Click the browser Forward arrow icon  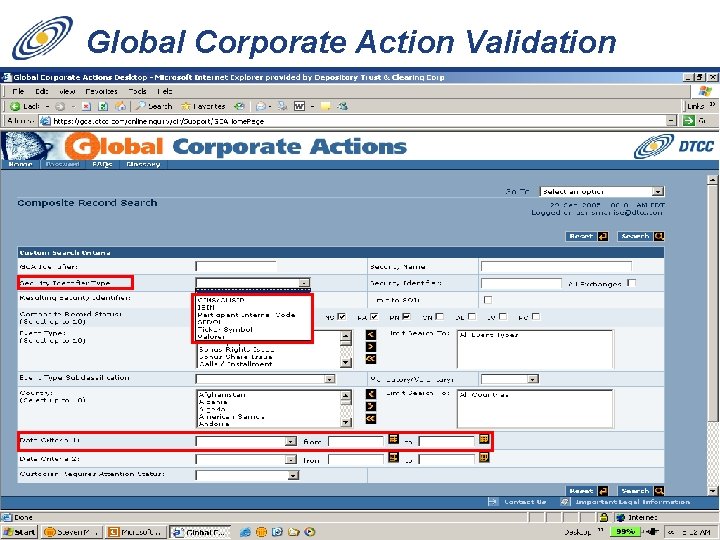(60, 107)
